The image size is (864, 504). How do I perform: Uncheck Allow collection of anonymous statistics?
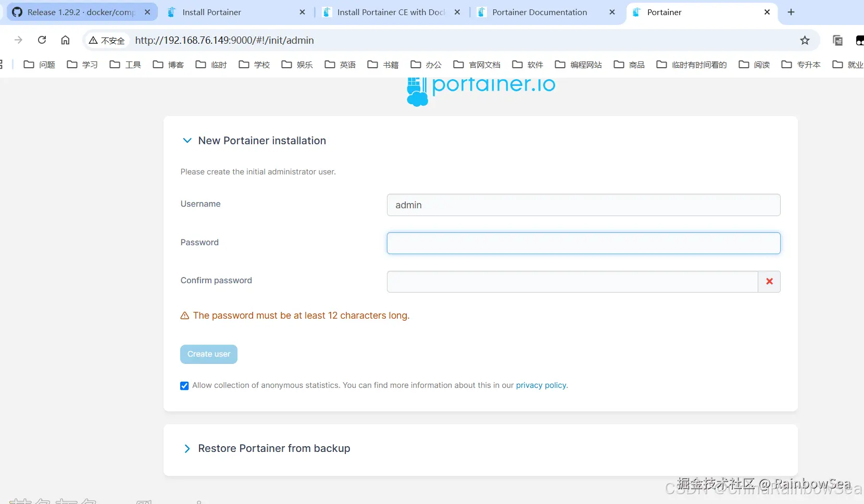click(x=184, y=386)
